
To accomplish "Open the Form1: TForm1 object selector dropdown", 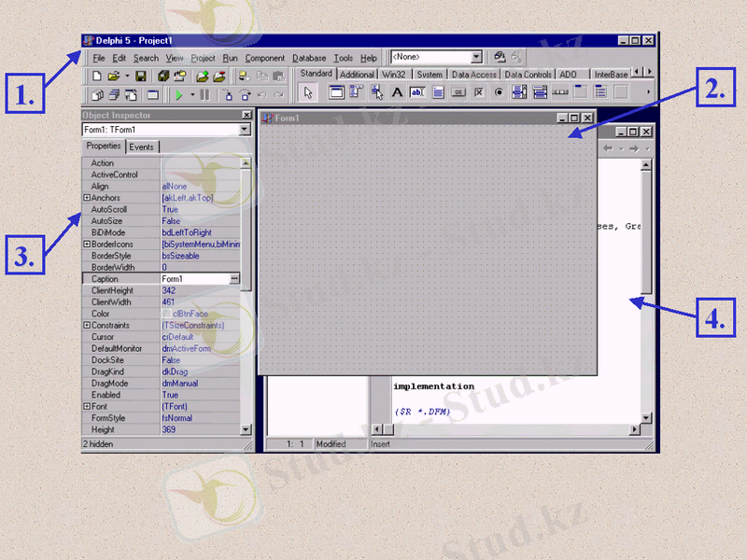I will [x=245, y=130].
